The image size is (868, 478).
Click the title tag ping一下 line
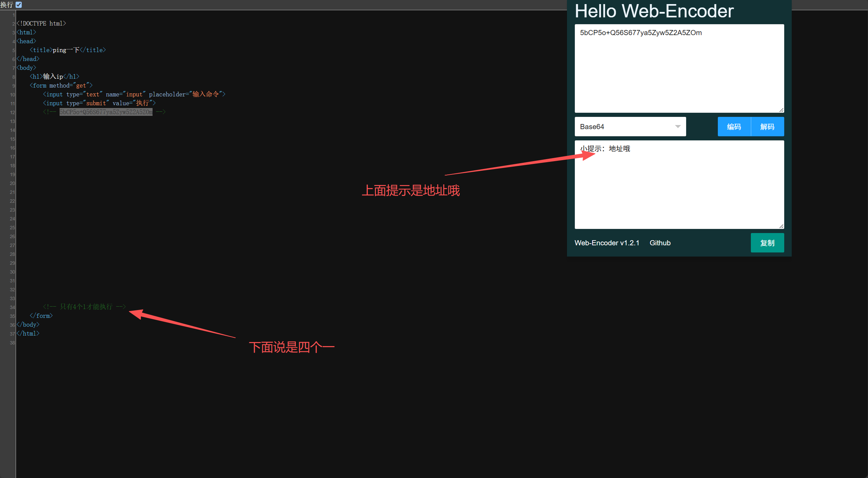pyautogui.click(x=68, y=50)
